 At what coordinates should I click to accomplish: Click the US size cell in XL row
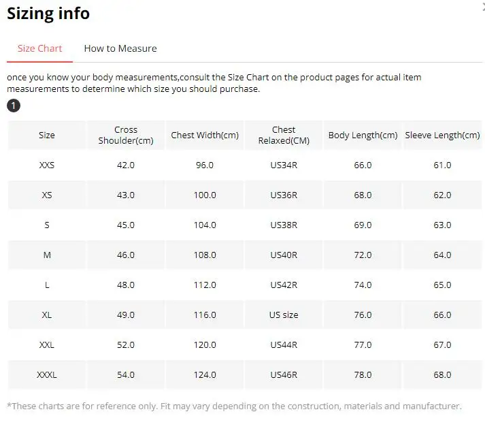pos(284,315)
